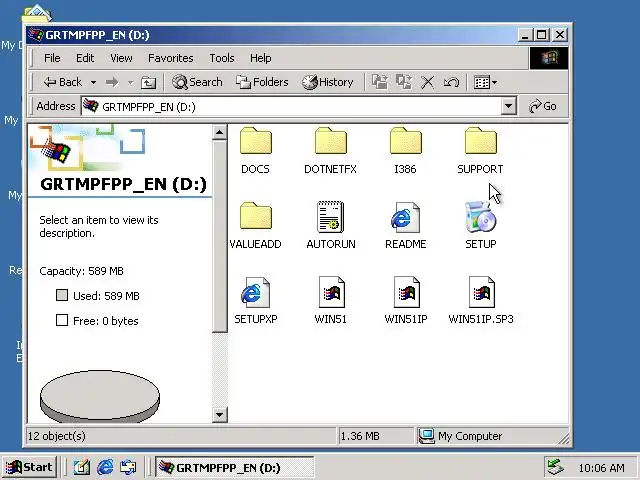The height and width of the screenshot is (480, 640).
Task: Open the Favorites menu
Action: pos(171,58)
